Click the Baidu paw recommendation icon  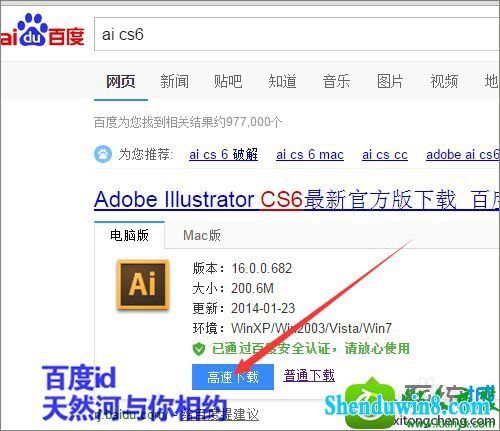pyautogui.click(x=103, y=154)
